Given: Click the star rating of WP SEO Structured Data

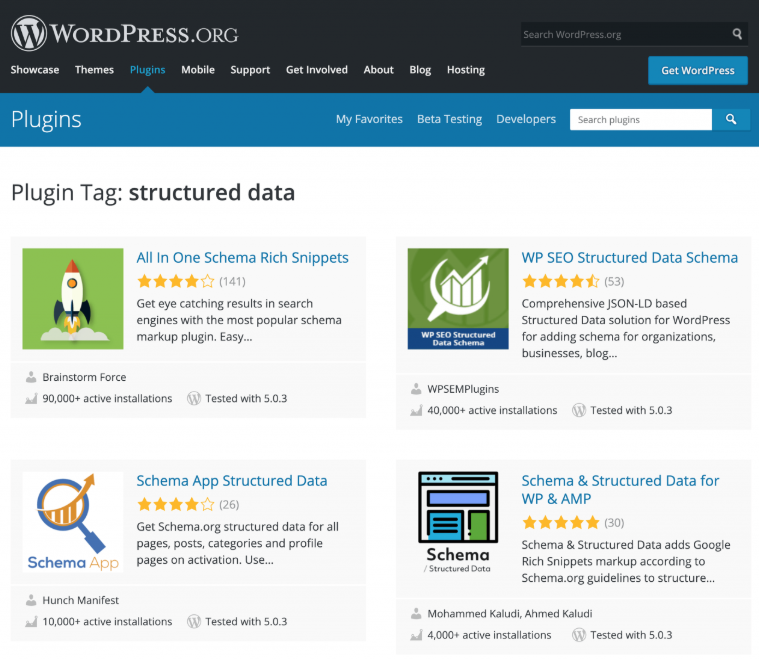Looking at the screenshot, I should pyautogui.click(x=561, y=281).
